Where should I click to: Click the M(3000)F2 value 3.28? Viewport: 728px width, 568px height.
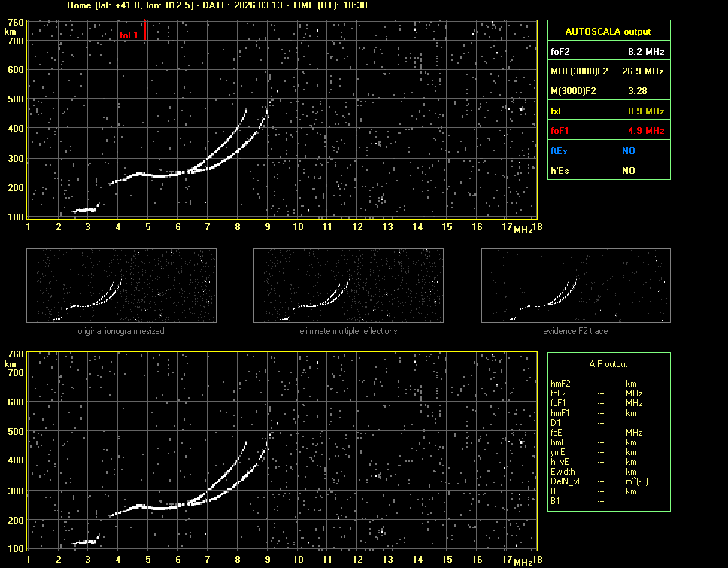click(639, 91)
